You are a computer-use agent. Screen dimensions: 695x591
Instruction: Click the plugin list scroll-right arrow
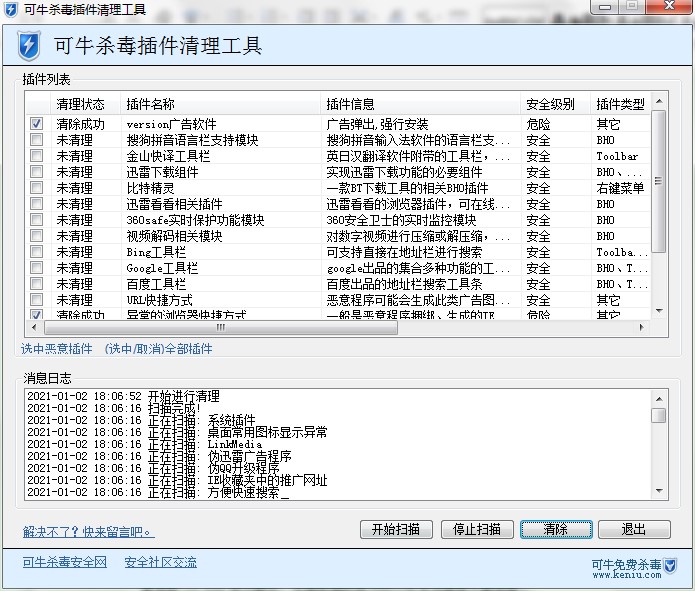[641, 327]
